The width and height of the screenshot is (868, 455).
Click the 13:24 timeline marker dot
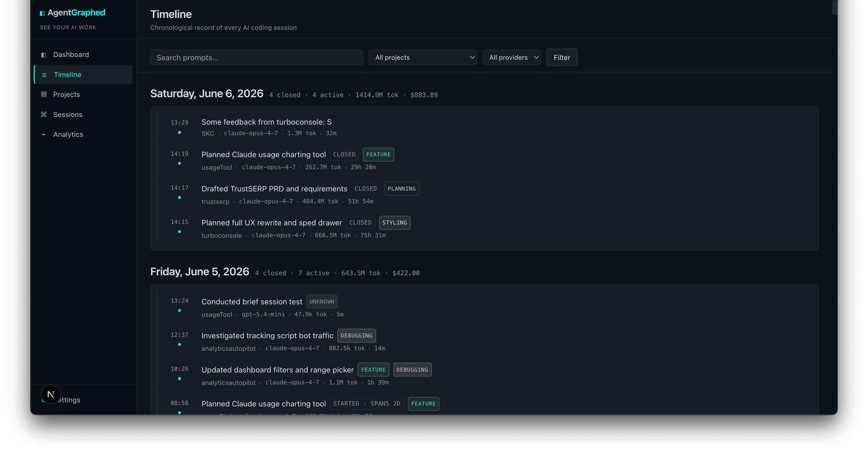tap(180, 310)
